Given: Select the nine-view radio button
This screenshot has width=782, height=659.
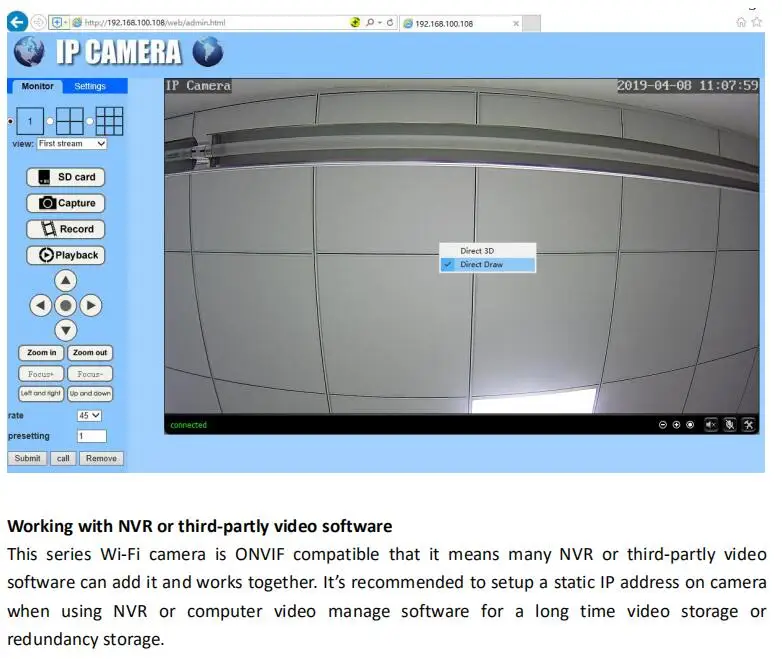Looking at the screenshot, I should [x=89, y=121].
